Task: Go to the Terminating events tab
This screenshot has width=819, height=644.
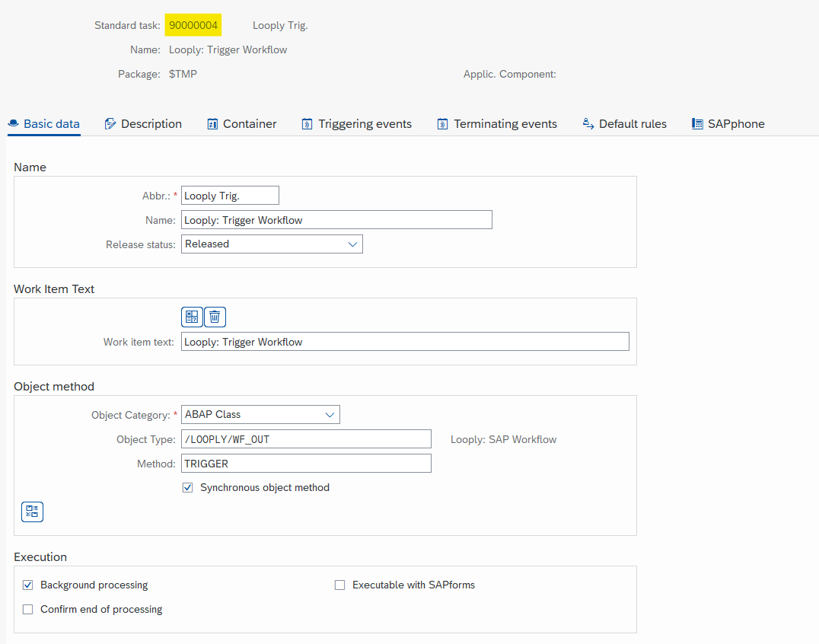Action: [496, 124]
